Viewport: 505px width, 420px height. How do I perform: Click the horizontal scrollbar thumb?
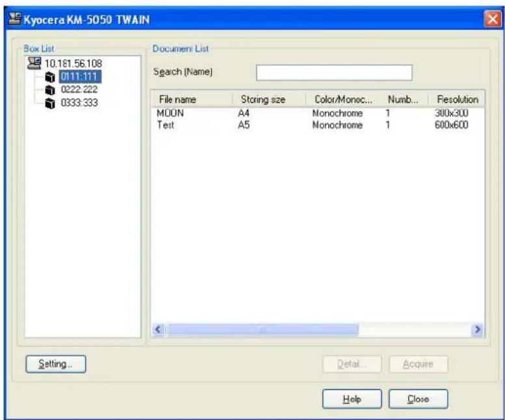(x=262, y=330)
